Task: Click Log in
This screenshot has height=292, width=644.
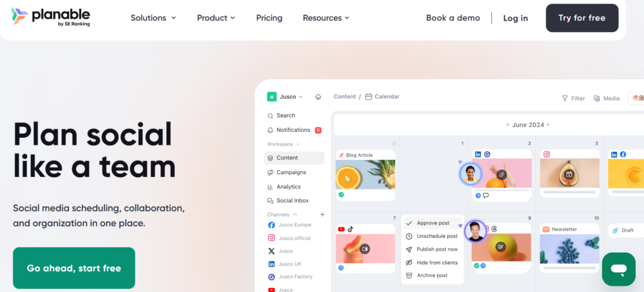Action: click(516, 18)
